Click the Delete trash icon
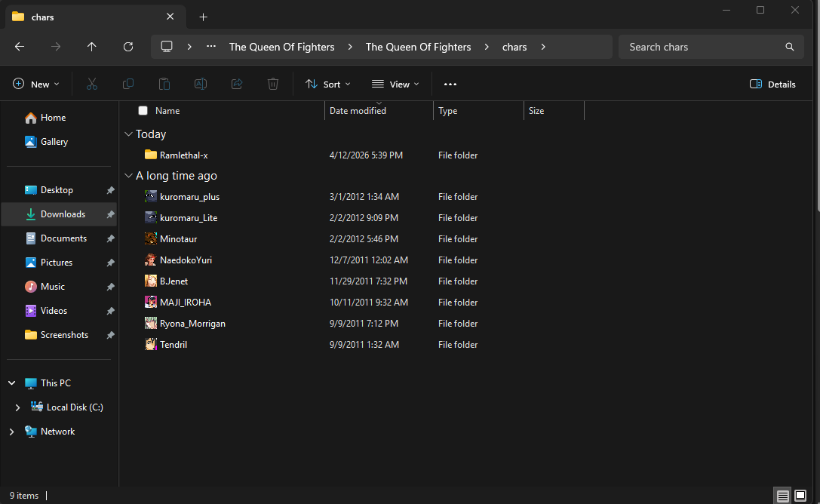This screenshot has width=820, height=504. click(273, 85)
